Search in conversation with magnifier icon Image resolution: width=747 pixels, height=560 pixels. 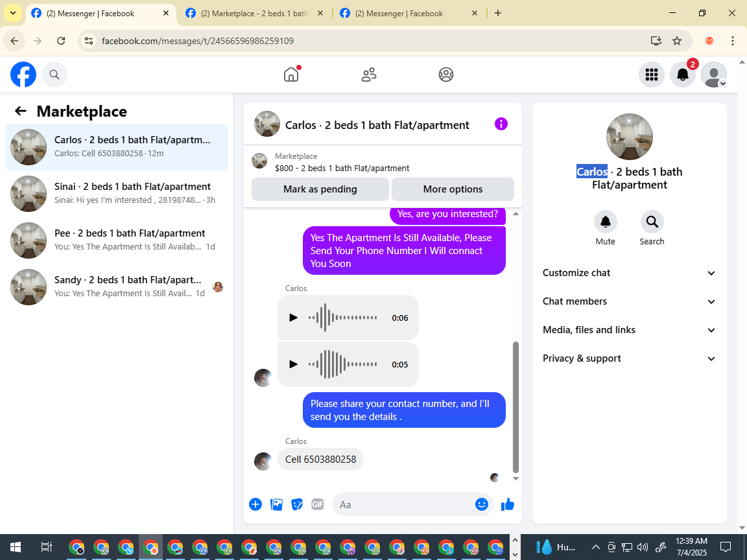652,222
